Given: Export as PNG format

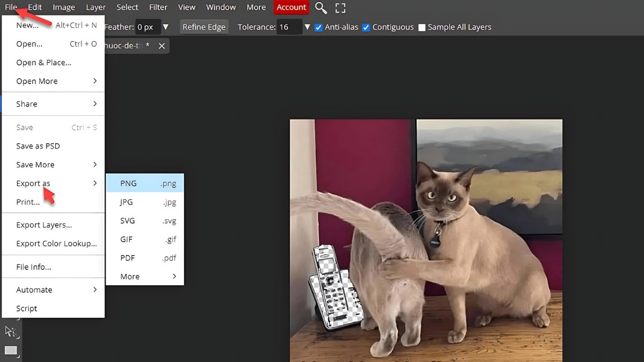Looking at the screenshot, I should (x=145, y=183).
